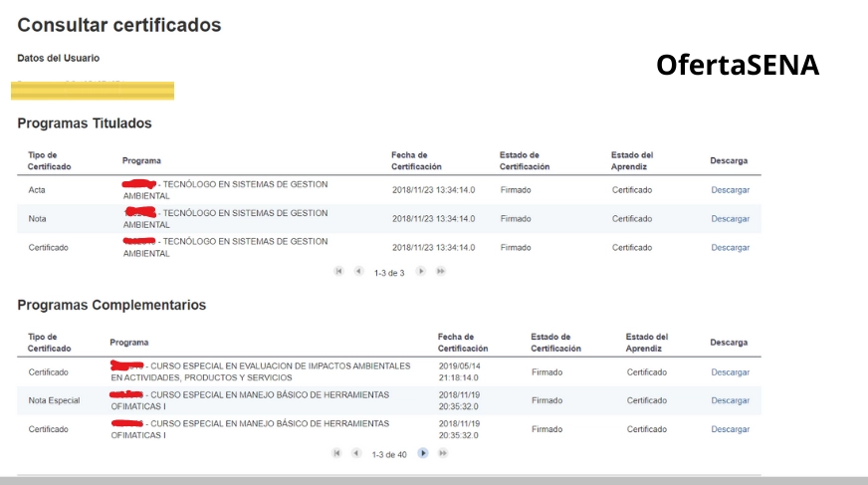The image size is (868, 485).
Task: Go to last page in Programas Titulados pager
Action: pos(441,271)
